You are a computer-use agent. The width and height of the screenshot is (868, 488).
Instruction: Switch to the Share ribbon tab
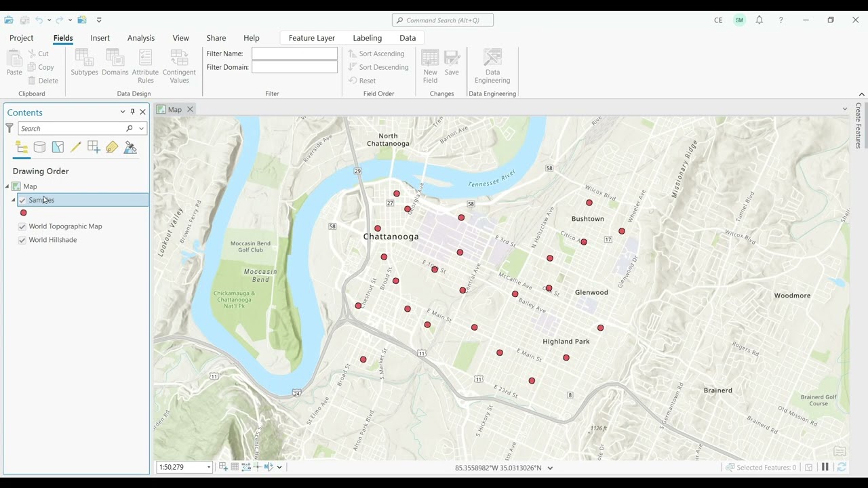click(x=216, y=38)
